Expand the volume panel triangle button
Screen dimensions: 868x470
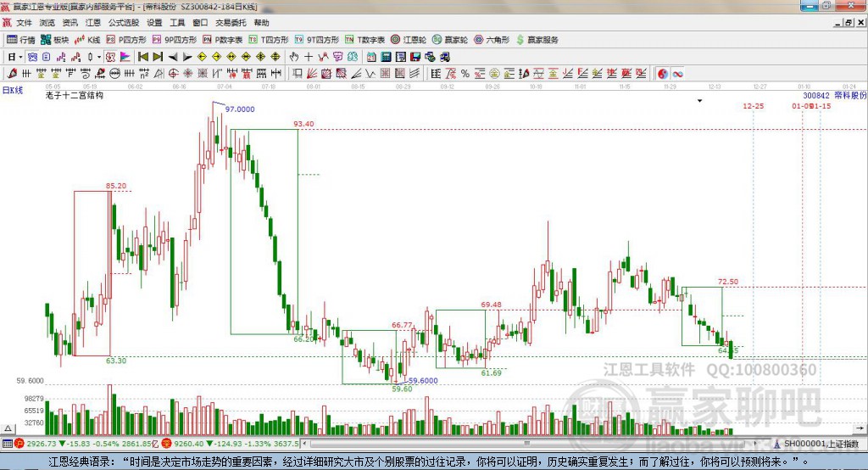[8, 428]
